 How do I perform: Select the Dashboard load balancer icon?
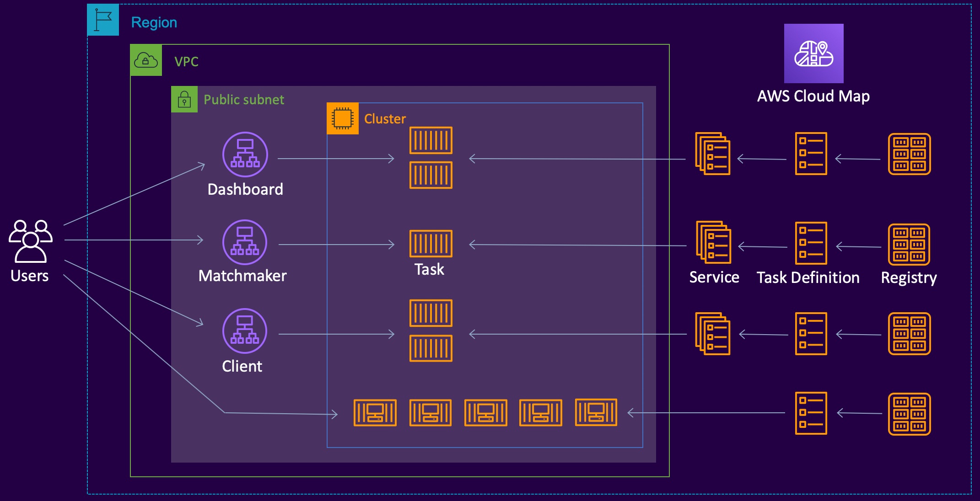(x=245, y=155)
